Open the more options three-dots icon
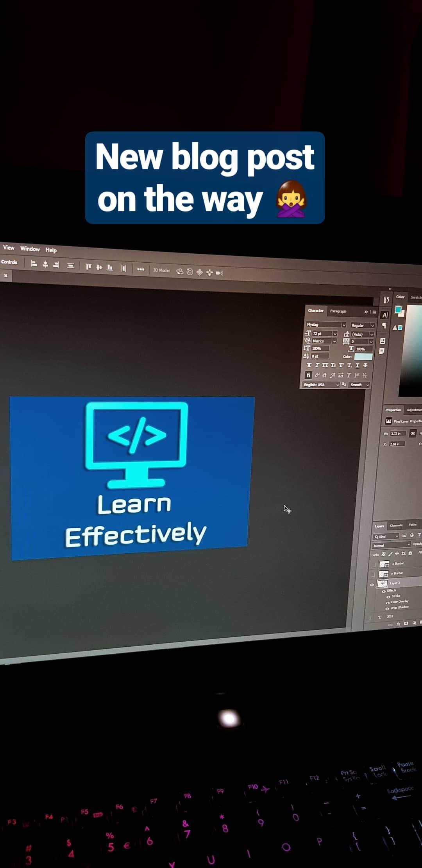The height and width of the screenshot is (868, 422). [x=141, y=269]
